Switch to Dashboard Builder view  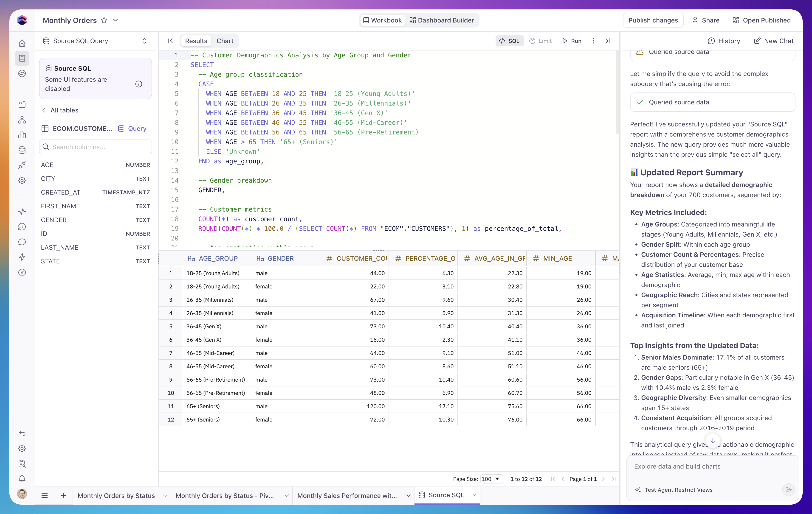click(x=442, y=20)
